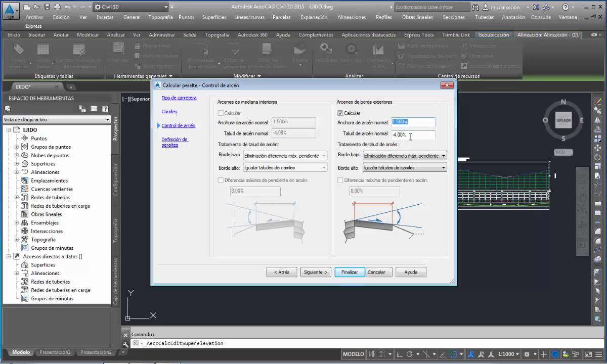Open the C3D application menu button

[11, 11]
